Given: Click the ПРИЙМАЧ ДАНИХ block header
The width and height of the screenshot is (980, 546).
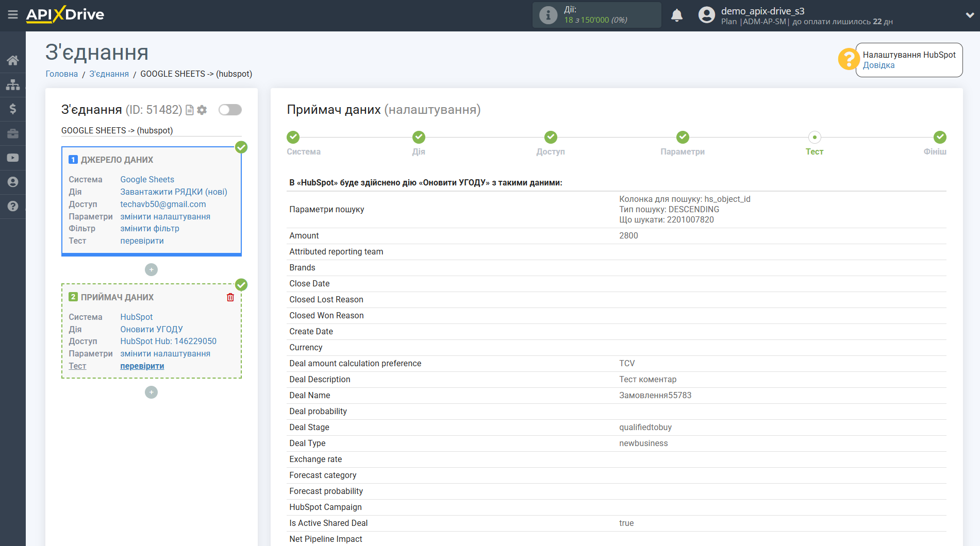Looking at the screenshot, I should [117, 297].
